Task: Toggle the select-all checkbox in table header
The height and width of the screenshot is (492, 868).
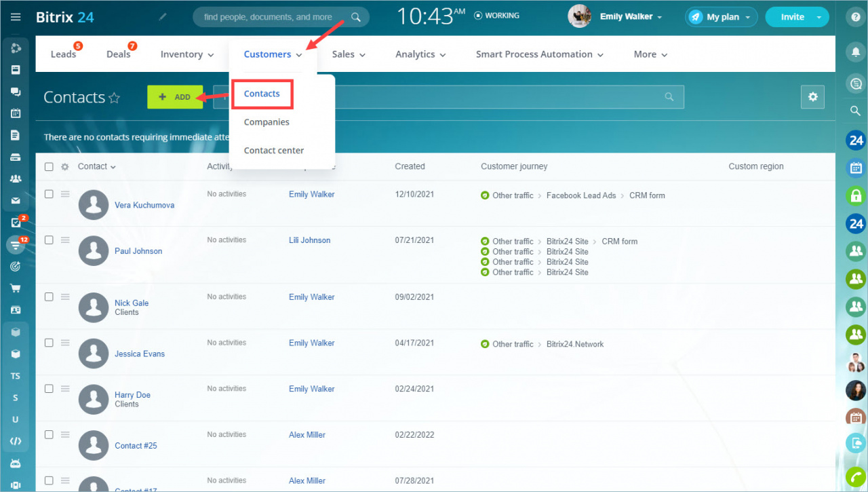Action: click(x=49, y=166)
